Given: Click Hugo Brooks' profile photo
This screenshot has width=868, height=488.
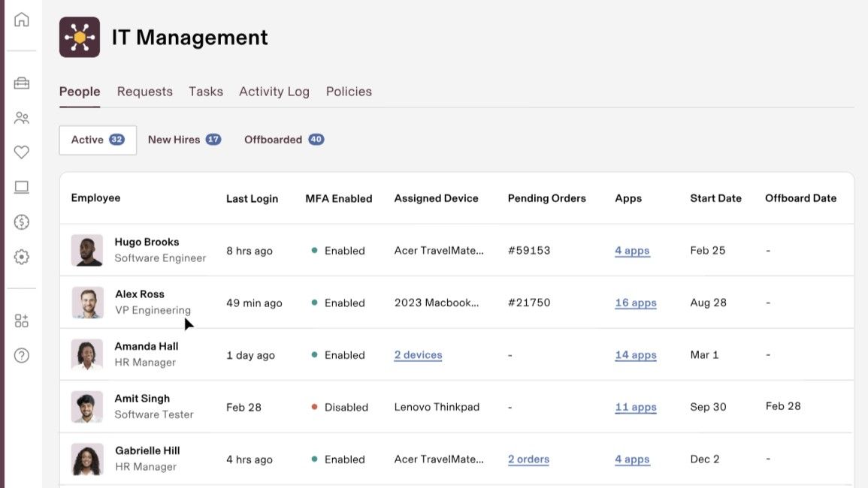Looking at the screenshot, I should click(87, 250).
